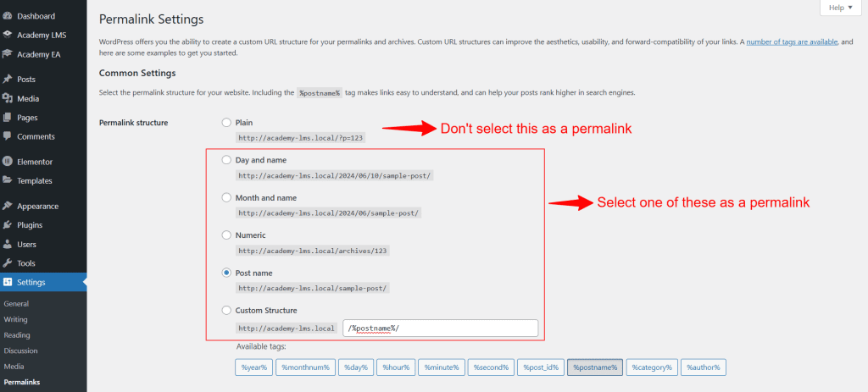Toggle the %postname% tag button
This screenshot has width=868, height=392.
tap(595, 367)
